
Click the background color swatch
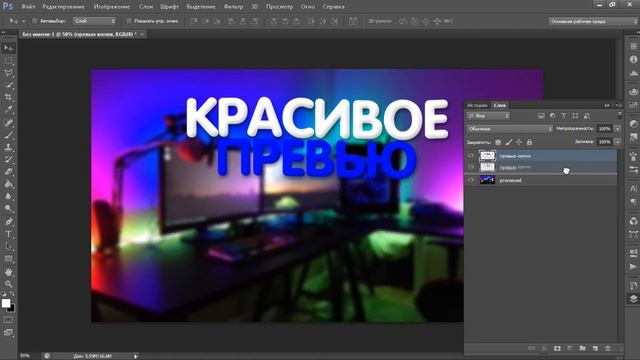(x=11, y=308)
